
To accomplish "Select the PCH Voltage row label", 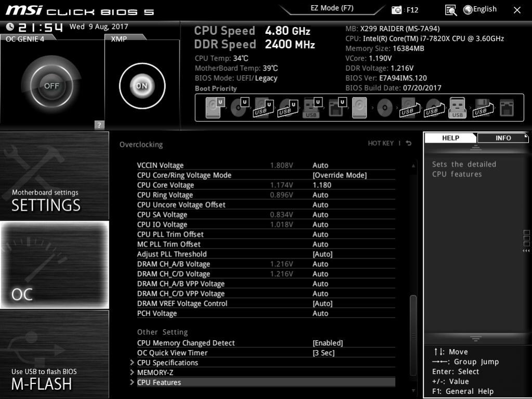I will pos(157,313).
